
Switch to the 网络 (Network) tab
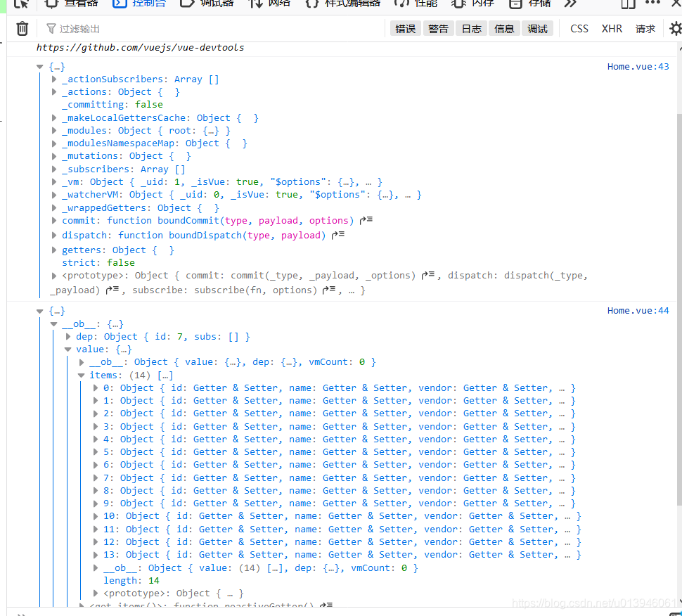(x=270, y=4)
